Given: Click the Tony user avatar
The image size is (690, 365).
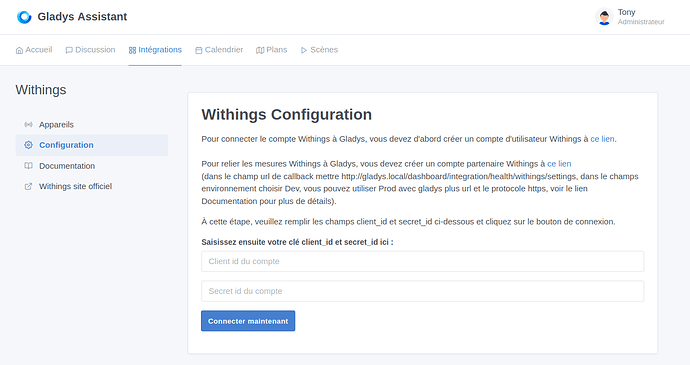Looking at the screenshot, I should (604, 17).
